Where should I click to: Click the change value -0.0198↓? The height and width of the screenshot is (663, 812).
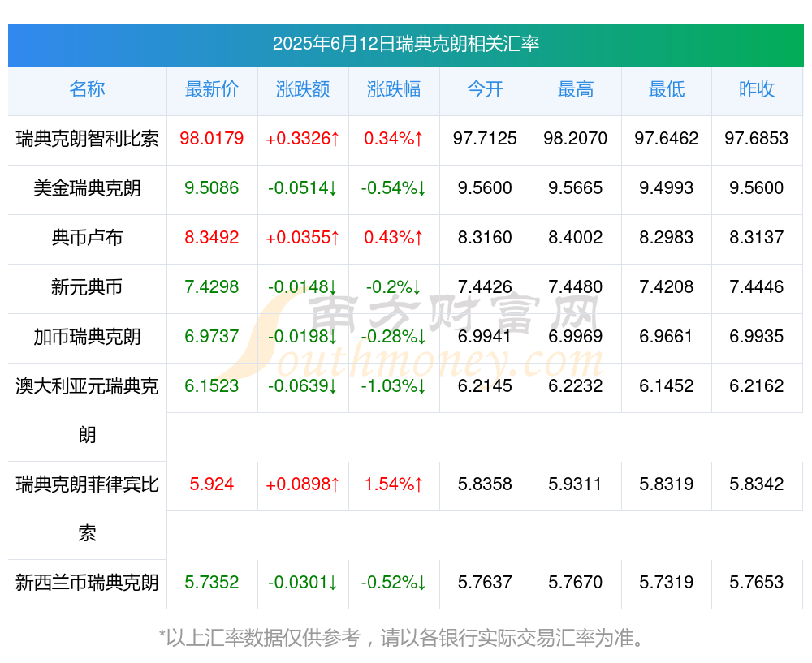tap(303, 337)
